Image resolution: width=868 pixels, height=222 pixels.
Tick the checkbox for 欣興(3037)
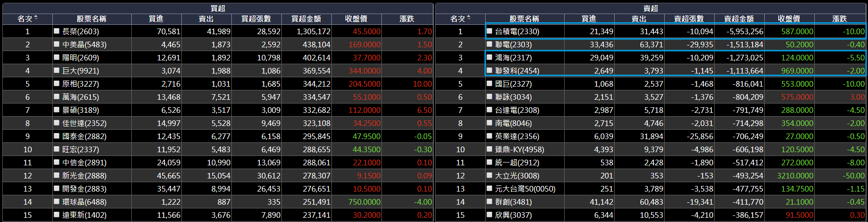(x=489, y=215)
